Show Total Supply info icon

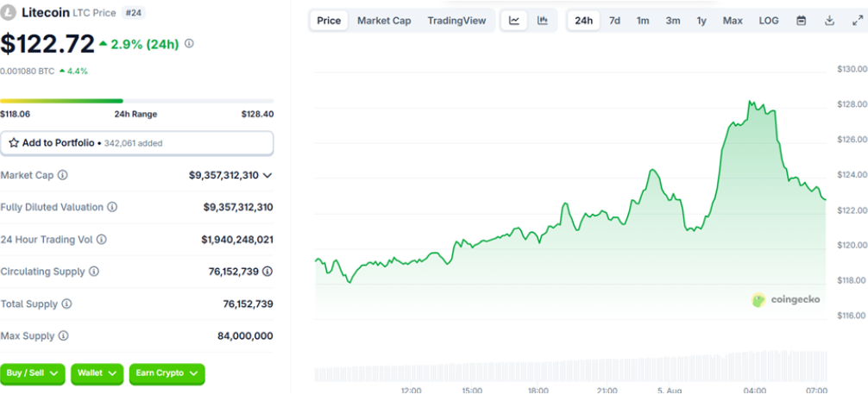[66, 304]
